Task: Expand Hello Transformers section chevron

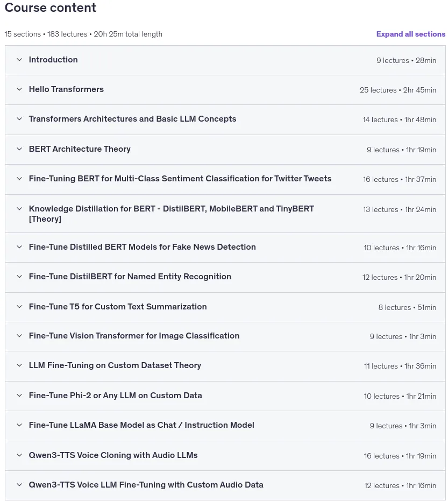Action: pos(19,89)
